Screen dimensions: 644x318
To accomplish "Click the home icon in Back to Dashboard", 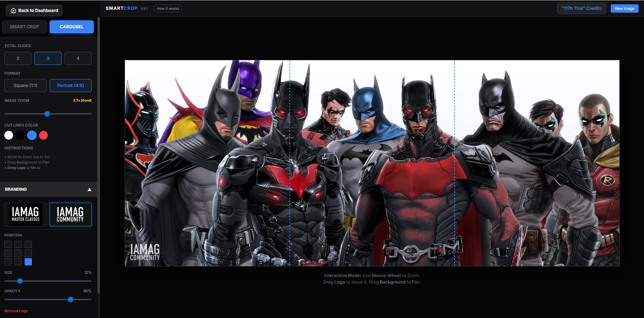I will coord(13,11).
